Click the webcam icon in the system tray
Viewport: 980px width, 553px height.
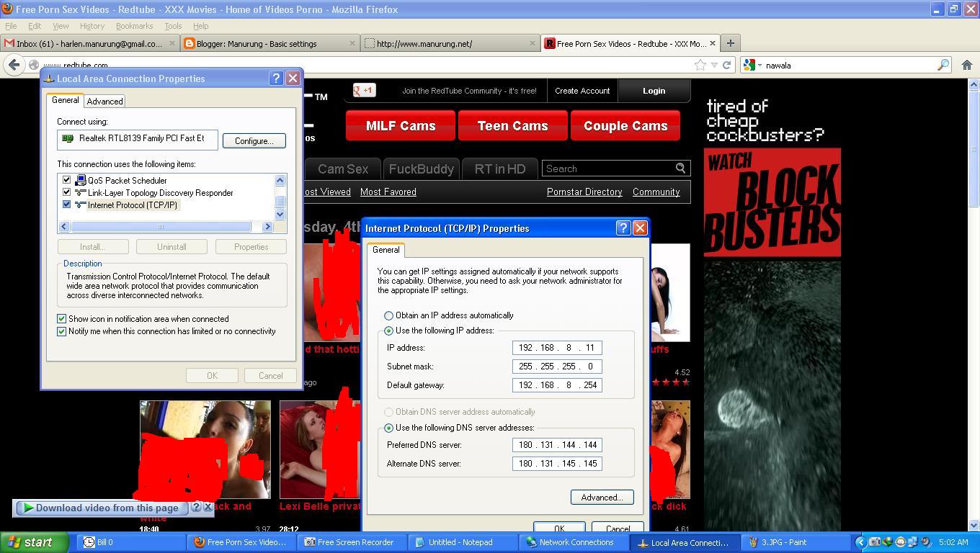pos(926,542)
